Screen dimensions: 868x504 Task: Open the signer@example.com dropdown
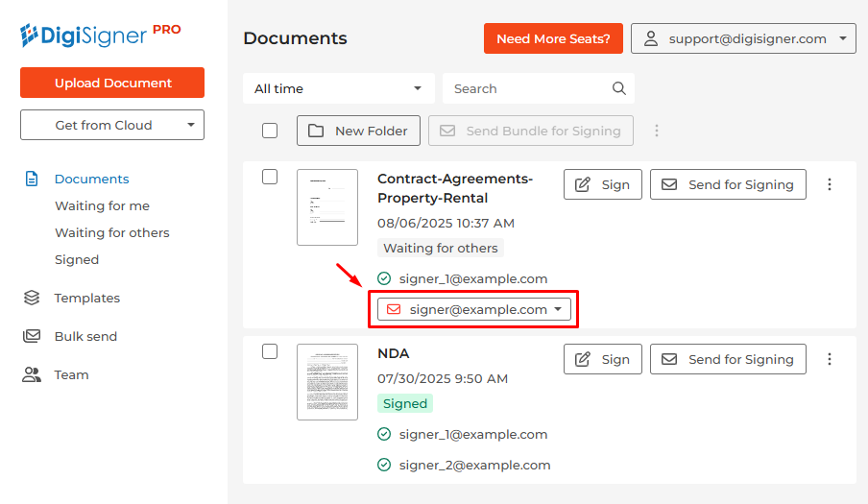coord(474,309)
